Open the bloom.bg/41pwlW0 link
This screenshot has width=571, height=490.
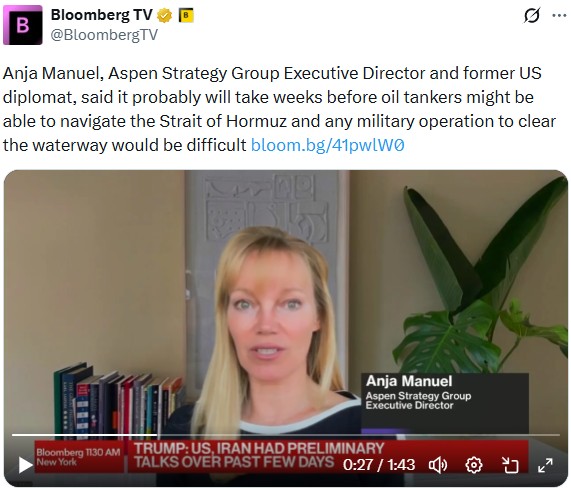(328, 145)
